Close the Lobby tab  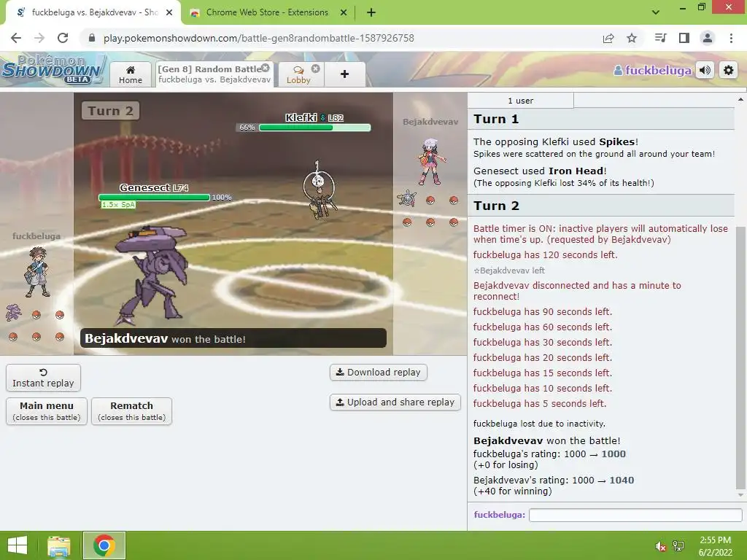coord(315,69)
